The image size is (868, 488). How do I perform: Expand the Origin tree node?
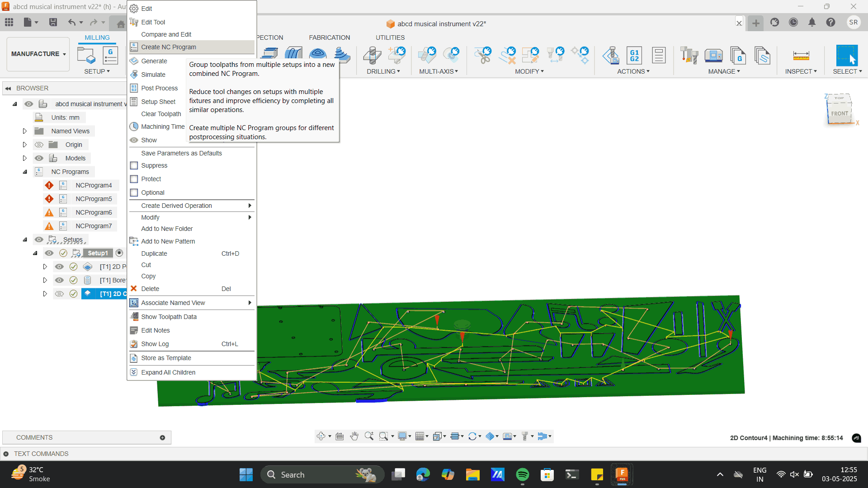coord(25,145)
